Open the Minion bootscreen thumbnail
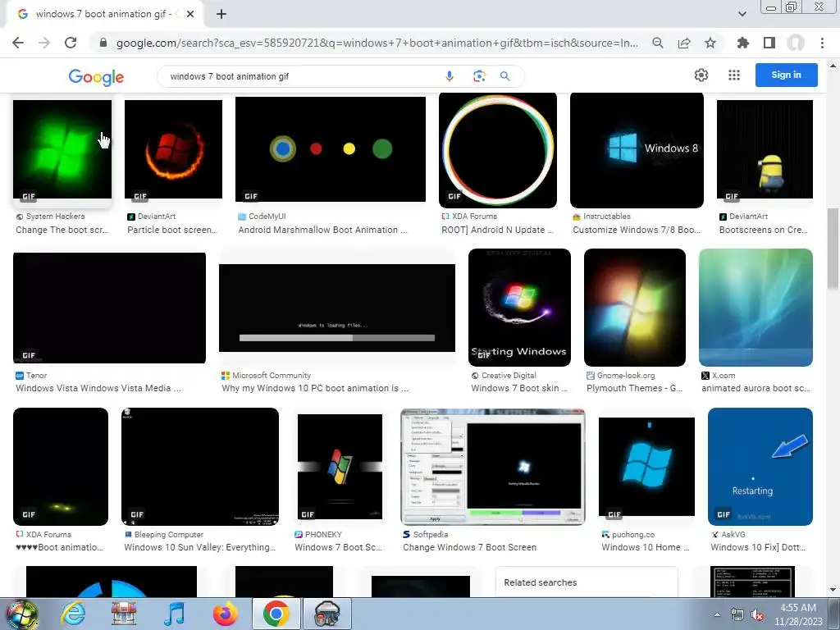Screen dimensions: 840x630 pyautogui.click(x=765, y=149)
